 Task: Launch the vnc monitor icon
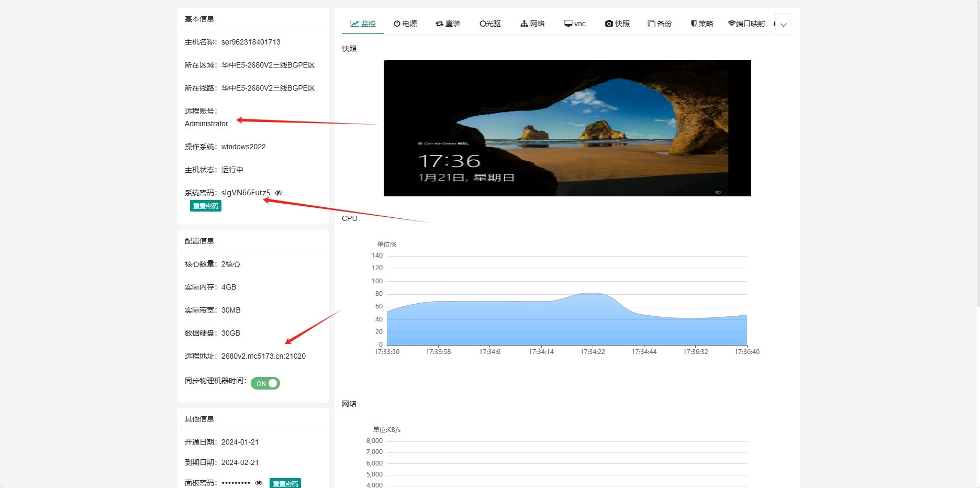tap(568, 24)
